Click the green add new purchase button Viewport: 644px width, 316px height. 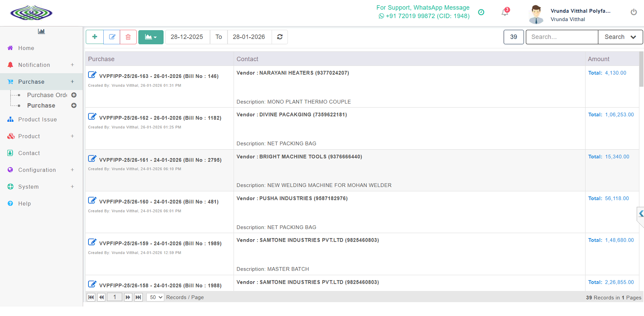pyautogui.click(x=95, y=37)
